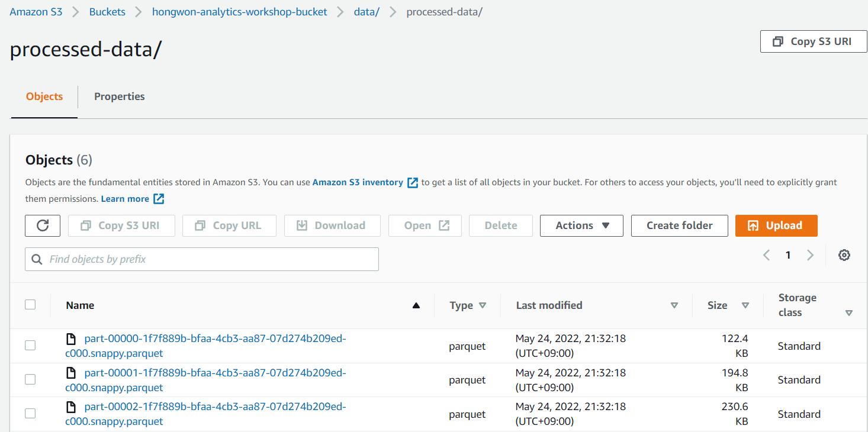Viewport: 868px width, 432px height.
Task: Check the part-00002 object checkbox
Action: 30,414
